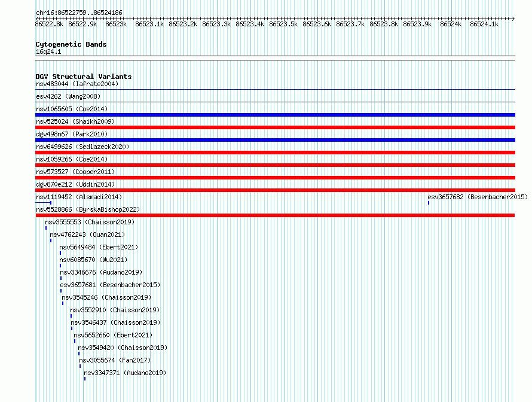
Task: Open variant dgv870e212 (Uddin2014) label
Action: (75, 184)
